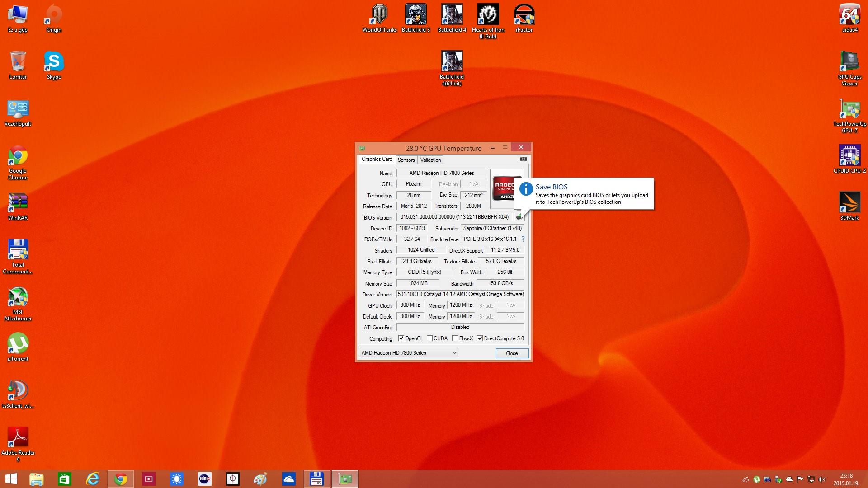Open the Windows Store taskbar icon
This screenshot has height=488, width=868.
tap(64, 479)
